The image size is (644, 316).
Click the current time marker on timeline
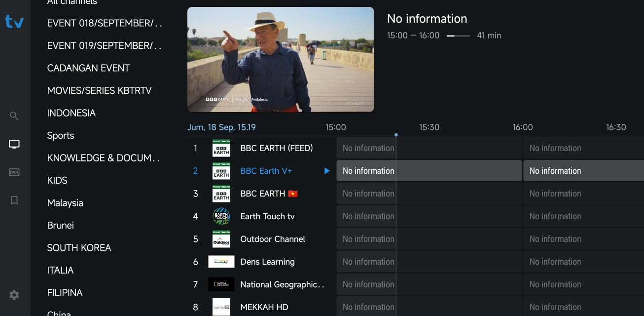(x=396, y=135)
